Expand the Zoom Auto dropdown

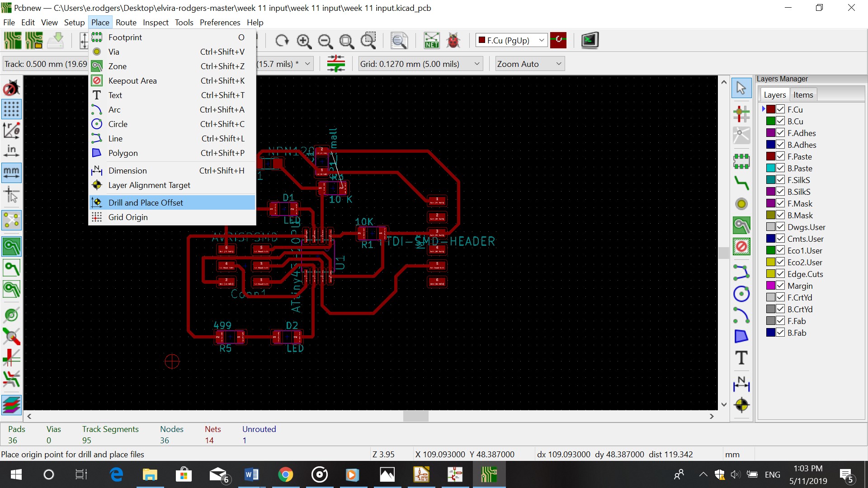click(558, 64)
